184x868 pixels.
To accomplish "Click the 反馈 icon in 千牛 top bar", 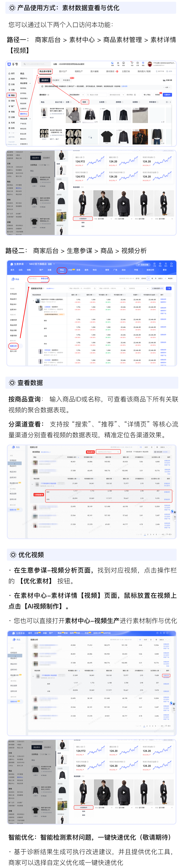I will coord(137,64).
